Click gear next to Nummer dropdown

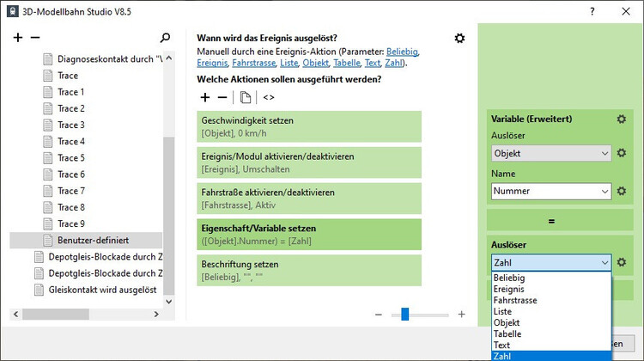click(622, 191)
